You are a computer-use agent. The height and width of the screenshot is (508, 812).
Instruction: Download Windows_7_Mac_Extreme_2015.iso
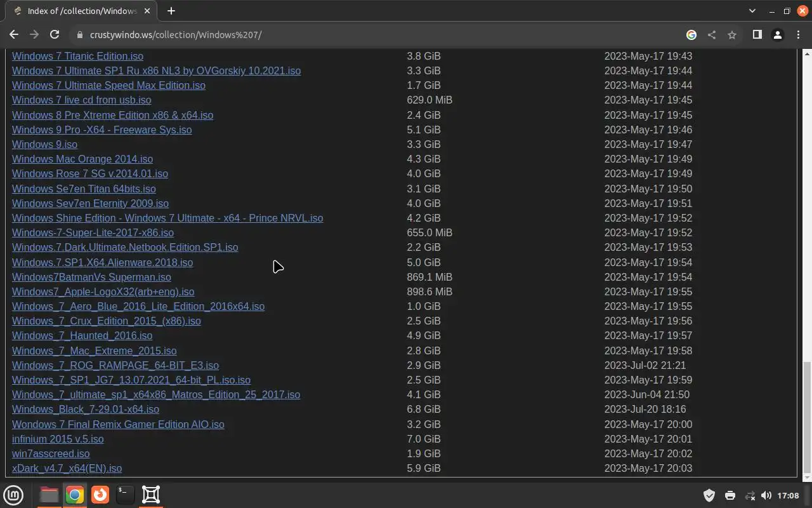click(94, 351)
